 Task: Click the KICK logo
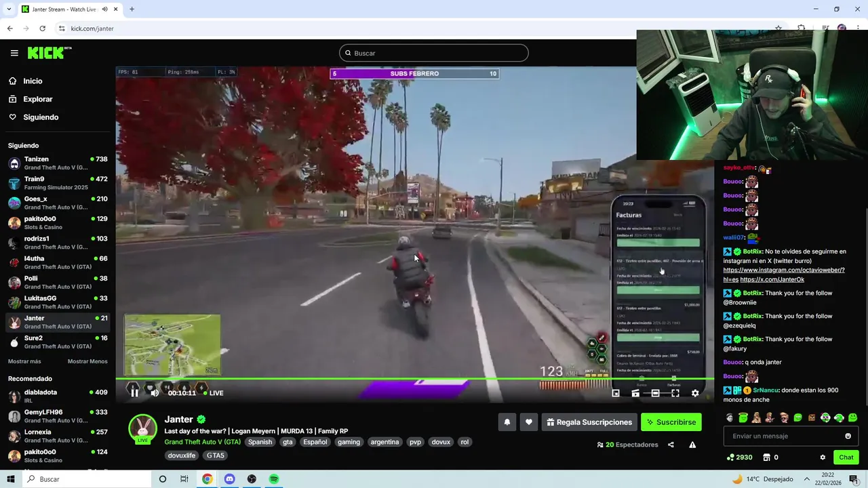tap(50, 53)
